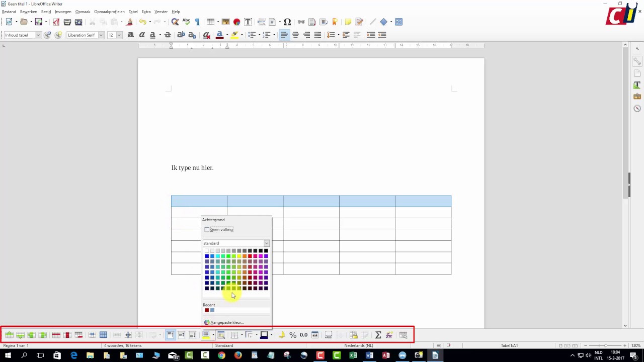Viewport: 644px width, 362px height.
Task: Click the Insert Formula fx icon
Action: 389,335
